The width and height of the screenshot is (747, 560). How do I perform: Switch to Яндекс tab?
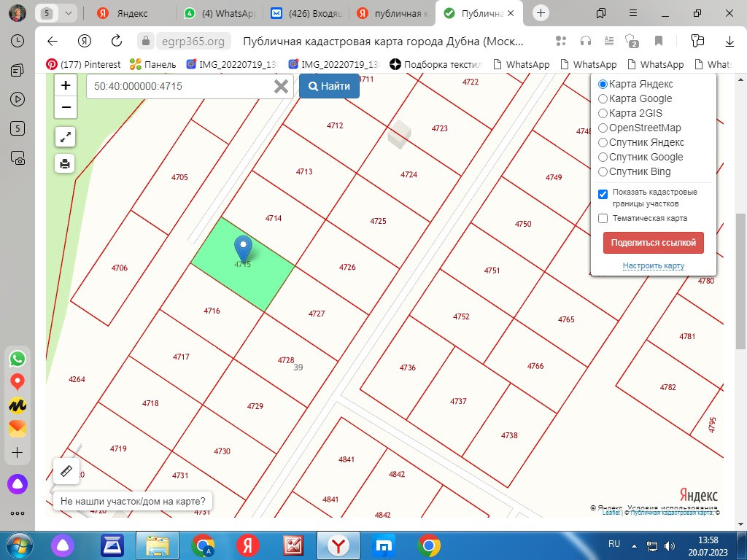click(131, 13)
